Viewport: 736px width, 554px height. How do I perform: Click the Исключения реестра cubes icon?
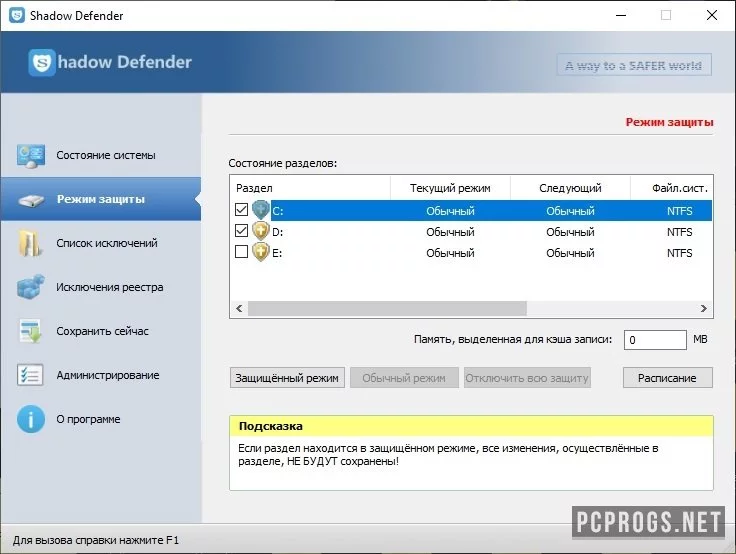tap(31, 287)
